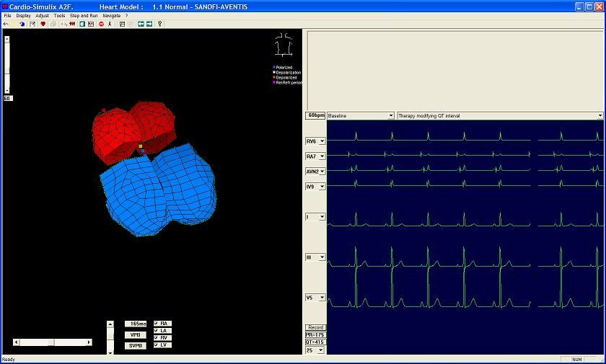Uncheck the RA chamber checkbox

coord(157,324)
